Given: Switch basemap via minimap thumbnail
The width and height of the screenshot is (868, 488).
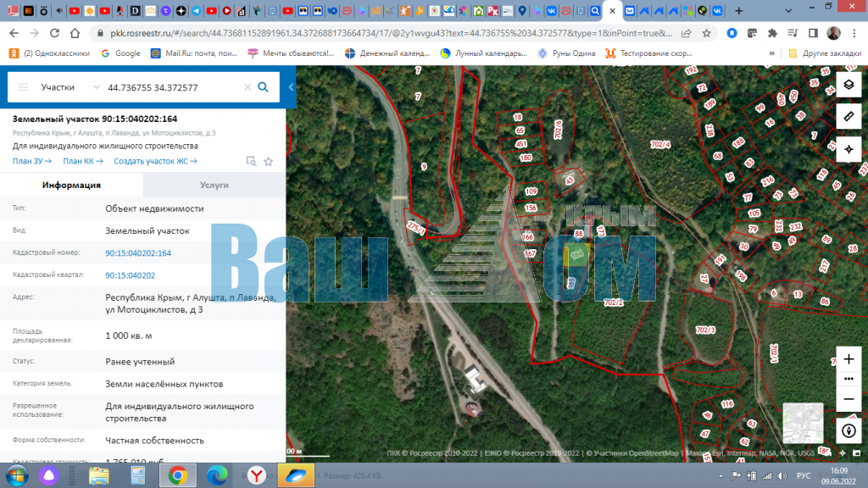Looking at the screenshot, I should [x=803, y=424].
